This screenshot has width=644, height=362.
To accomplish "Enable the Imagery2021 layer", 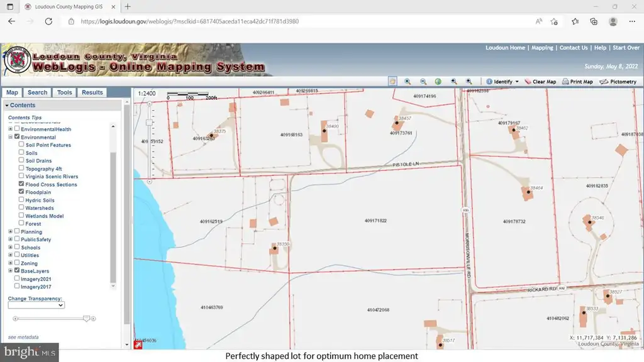I will click(17, 278).
